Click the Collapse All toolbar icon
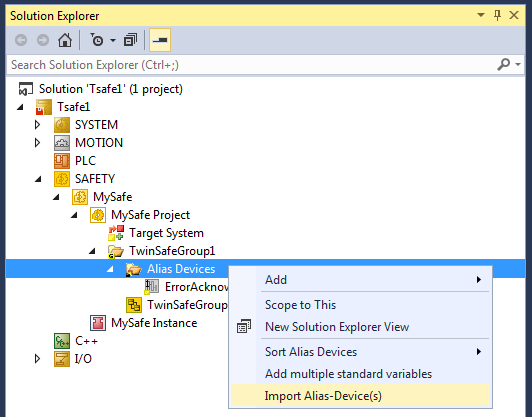 coord(131,40)
